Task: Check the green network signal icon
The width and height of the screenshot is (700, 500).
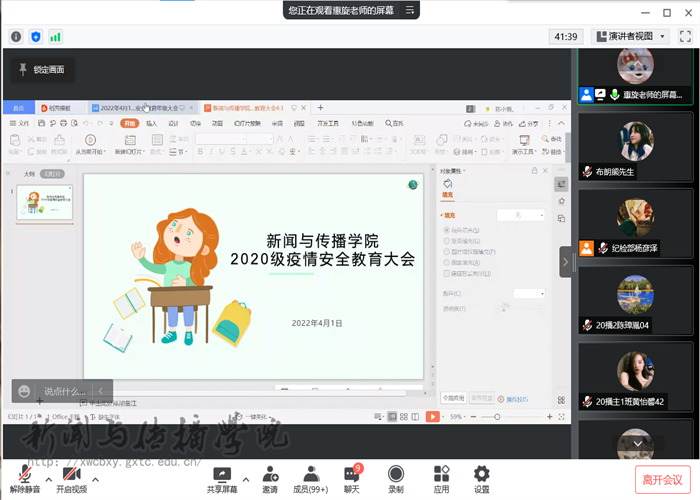Action: 55,36
